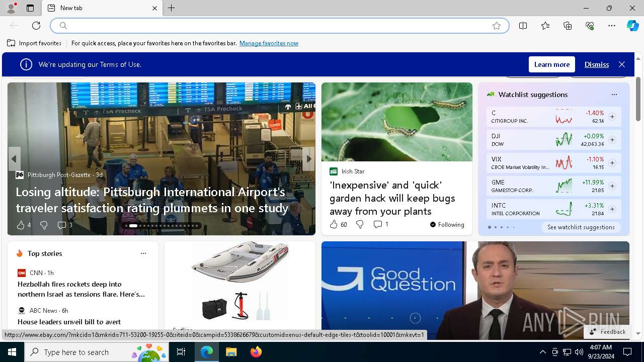
Task: Show hidden system tray icons
Action: point(542,352)
